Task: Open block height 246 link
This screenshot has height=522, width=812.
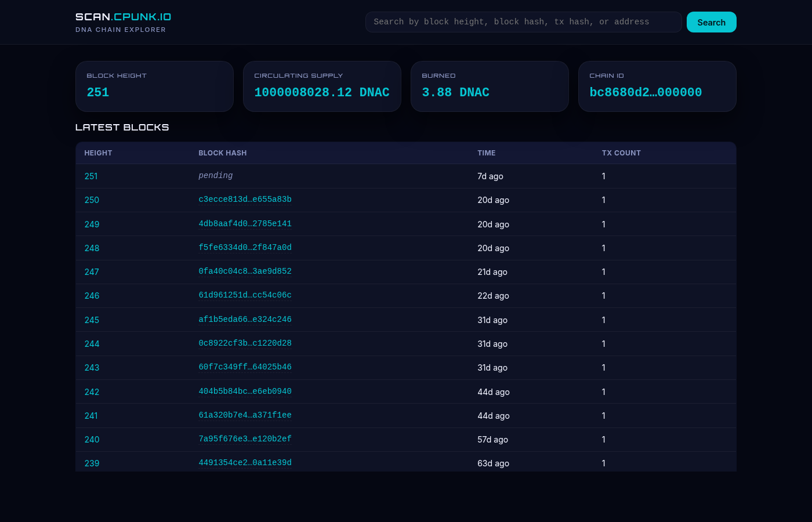Action: pyautogui.click(x=92, y=296)
